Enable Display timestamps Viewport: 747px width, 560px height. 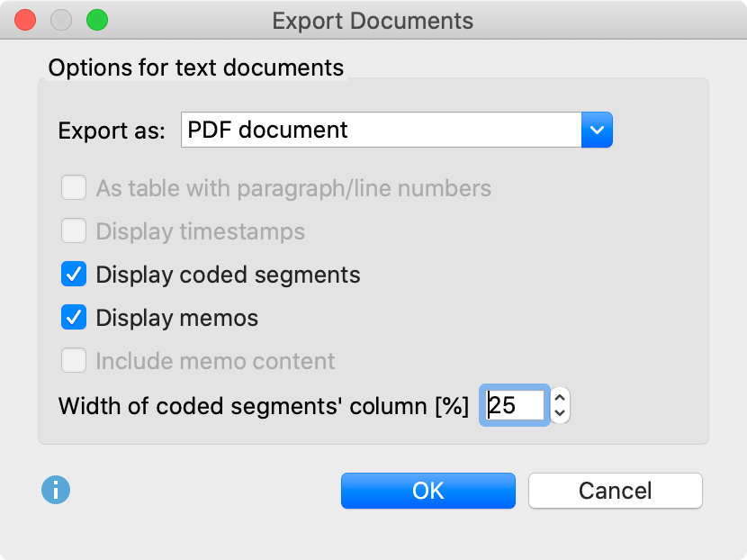tap(74, 231)
